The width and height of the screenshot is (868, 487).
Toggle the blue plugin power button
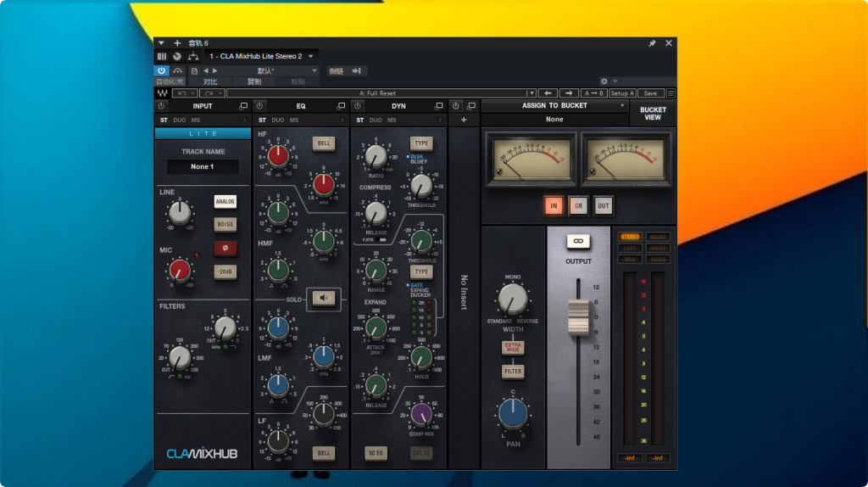162,71
